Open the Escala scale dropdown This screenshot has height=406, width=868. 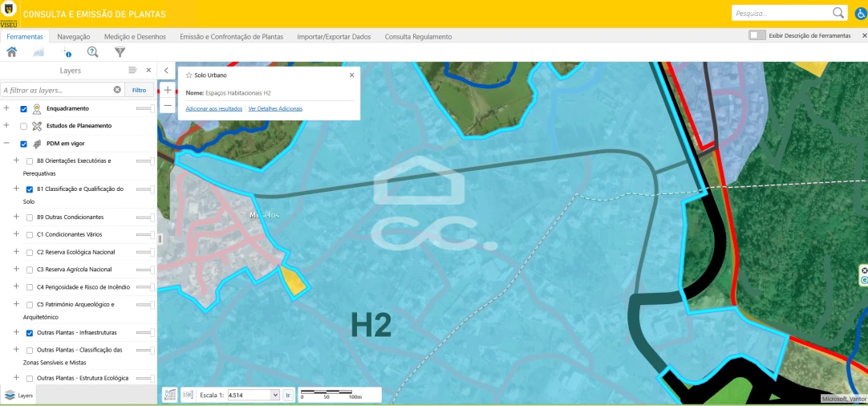click(275, 395)
